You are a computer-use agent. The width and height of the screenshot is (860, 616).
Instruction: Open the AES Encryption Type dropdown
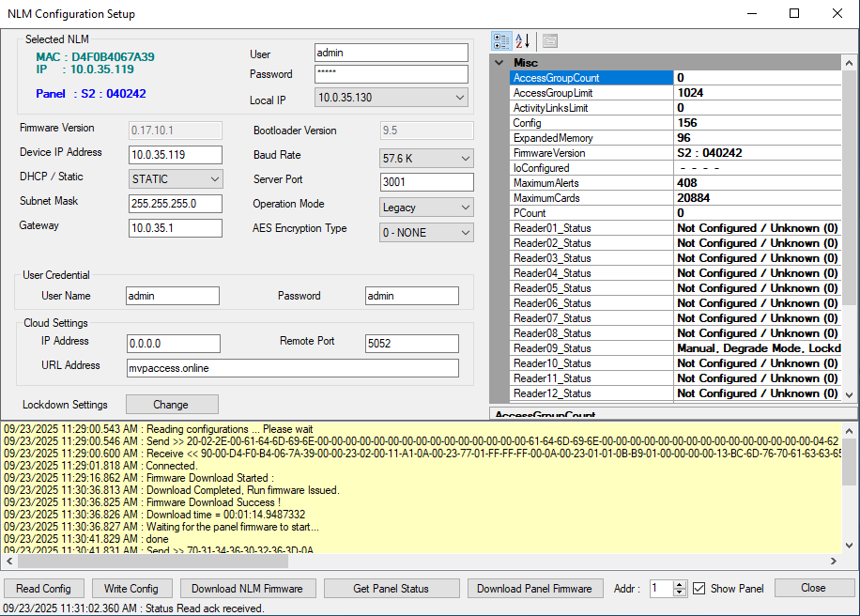[x=465, y=232]
